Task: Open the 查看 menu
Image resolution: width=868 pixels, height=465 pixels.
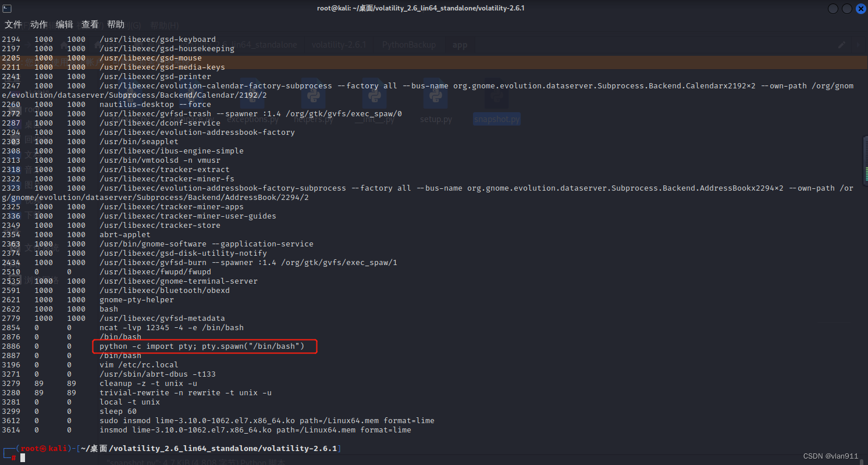Action: point(90,24)
